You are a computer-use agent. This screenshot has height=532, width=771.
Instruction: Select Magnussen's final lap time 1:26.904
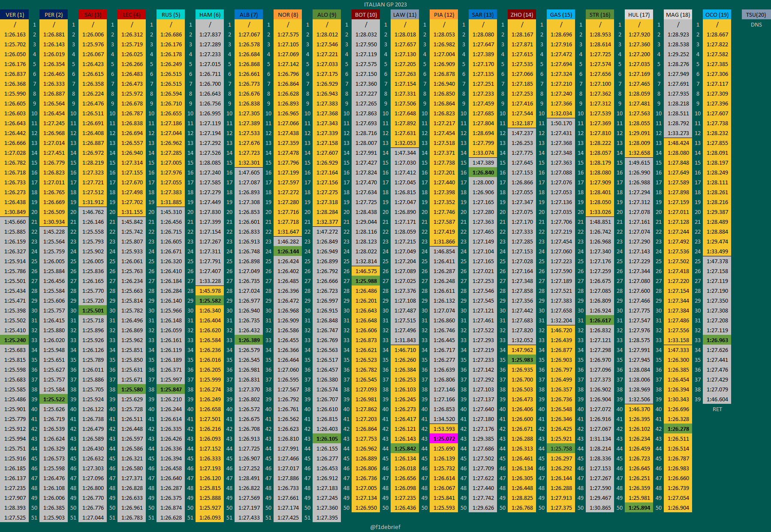click(x=678, y=508)
